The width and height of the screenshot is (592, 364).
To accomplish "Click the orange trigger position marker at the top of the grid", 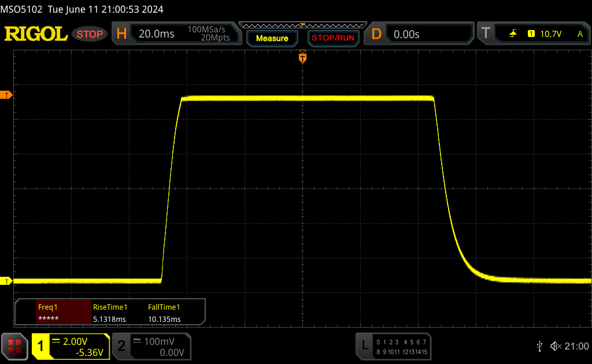I will point(302,57).
